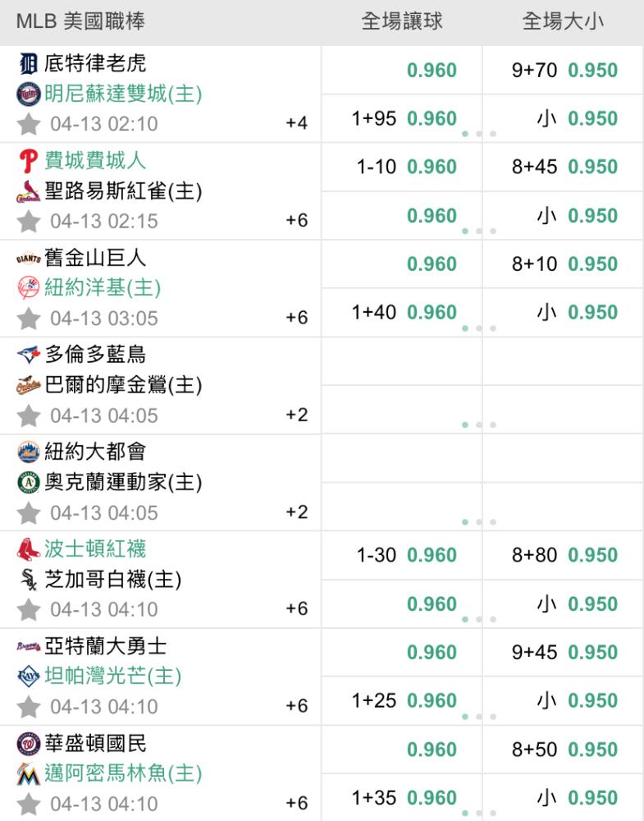644x821 pixels.
Task: Click the Washington Nationals logo
Action: 28,743
